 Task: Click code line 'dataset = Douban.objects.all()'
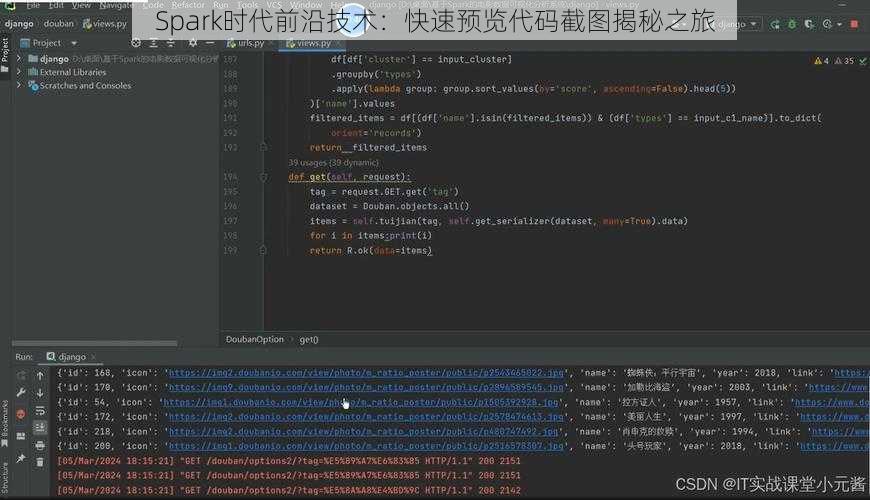(x=390, y=206)
